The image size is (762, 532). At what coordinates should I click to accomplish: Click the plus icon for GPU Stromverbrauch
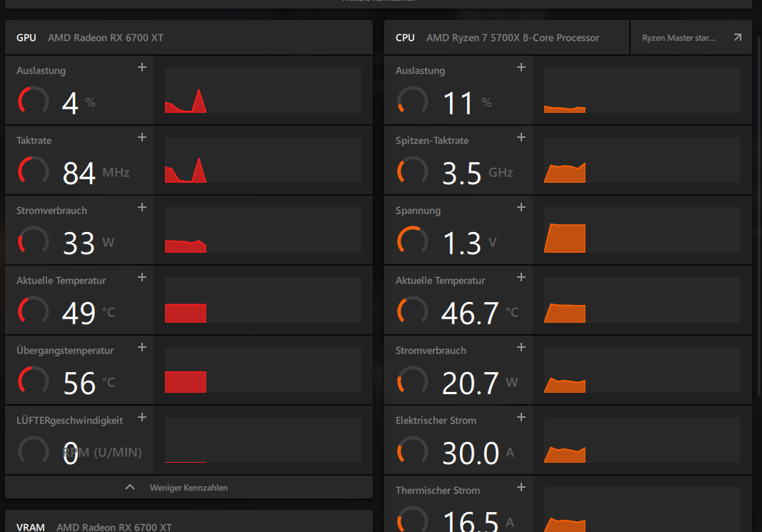pyautogui.click(x=142, y=207)
